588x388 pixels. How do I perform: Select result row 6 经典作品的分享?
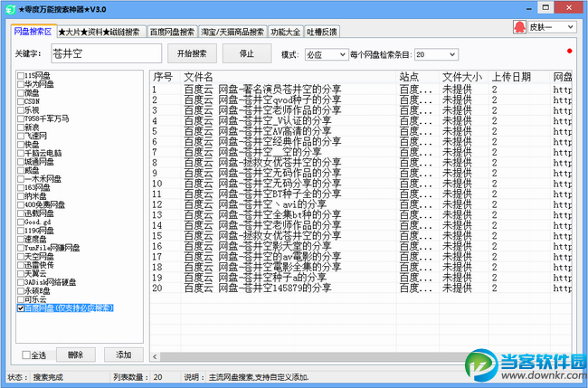(361, 142)
